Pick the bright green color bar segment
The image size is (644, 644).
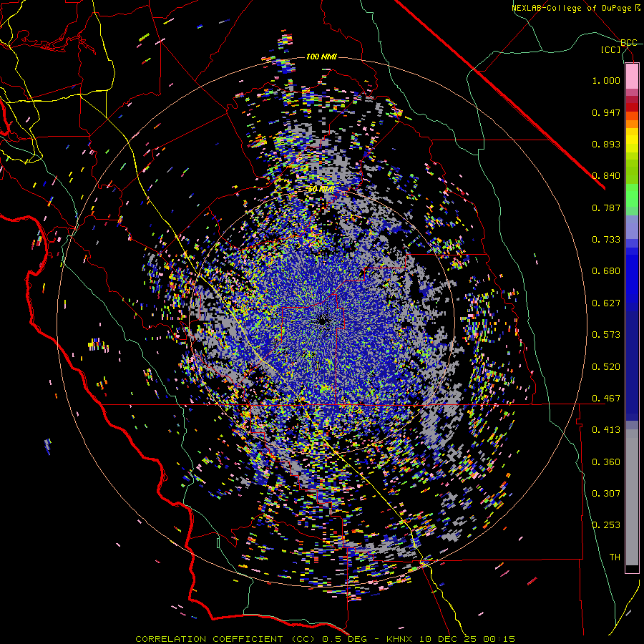tap(632, 195)
